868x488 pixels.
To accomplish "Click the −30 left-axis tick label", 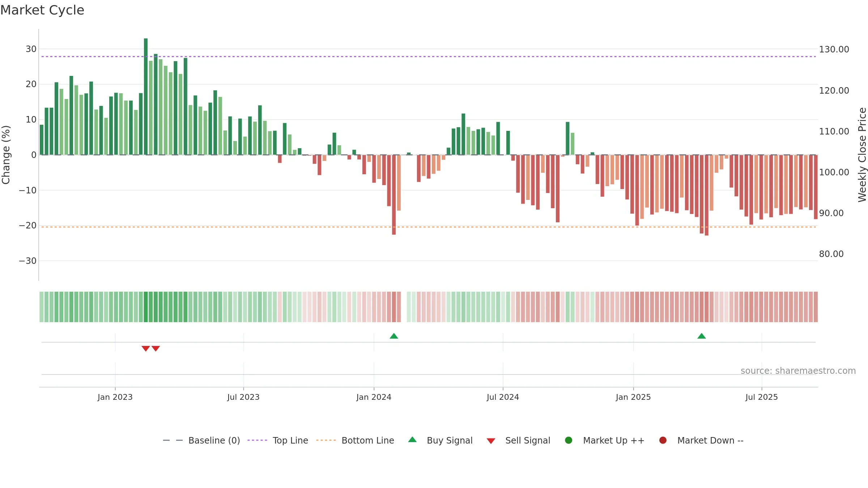I will [28, 261].
